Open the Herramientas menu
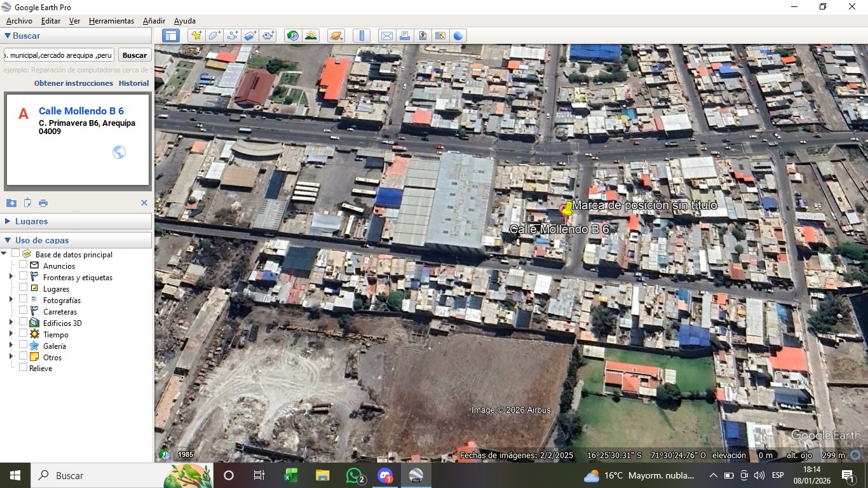This screenshot has height=488, width=868. pos(111,21)
